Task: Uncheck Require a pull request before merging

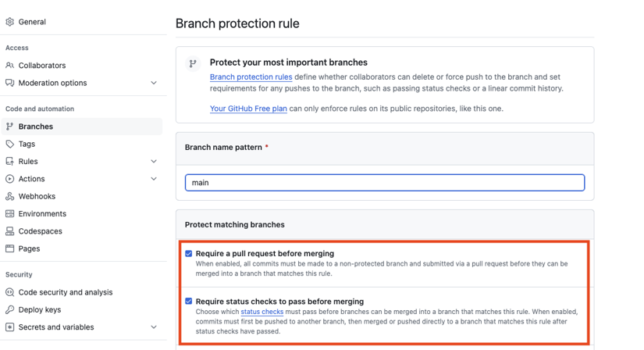Action: 189,253
